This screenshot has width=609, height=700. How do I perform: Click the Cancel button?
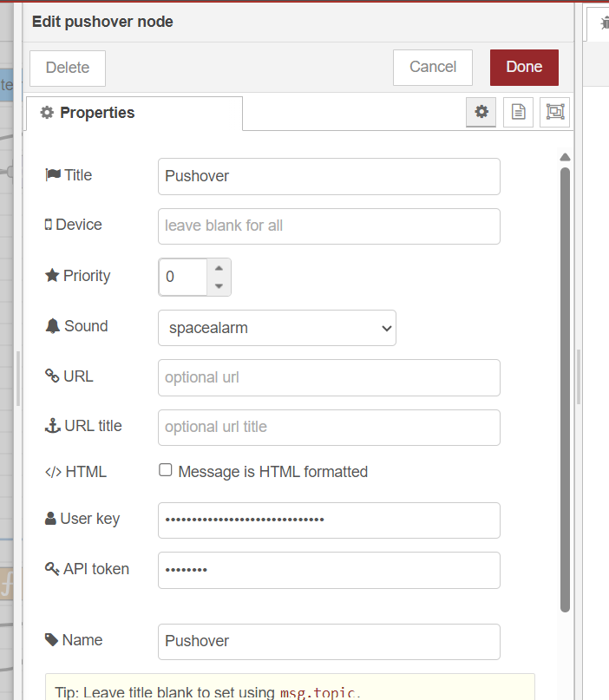(432, 67)
